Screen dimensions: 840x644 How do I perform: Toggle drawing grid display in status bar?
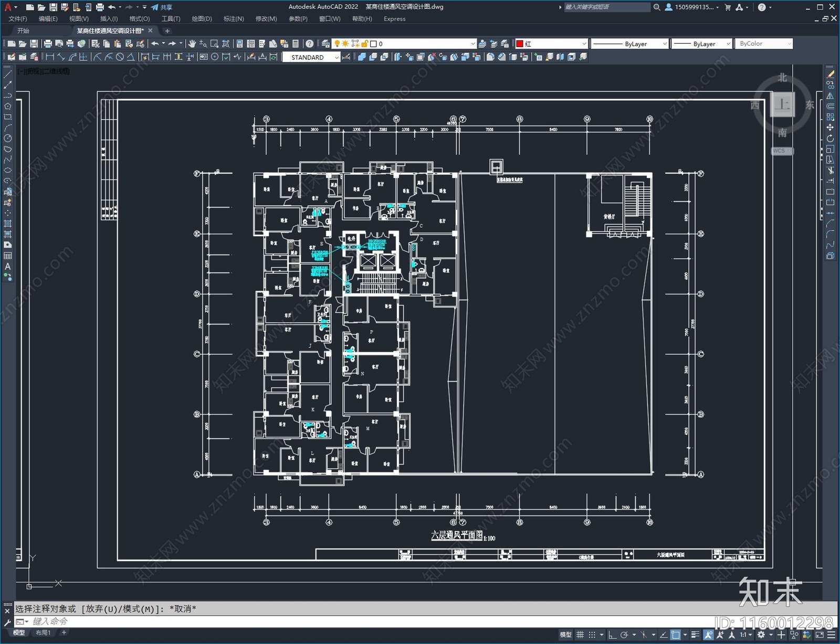click(x=580, y=635)
